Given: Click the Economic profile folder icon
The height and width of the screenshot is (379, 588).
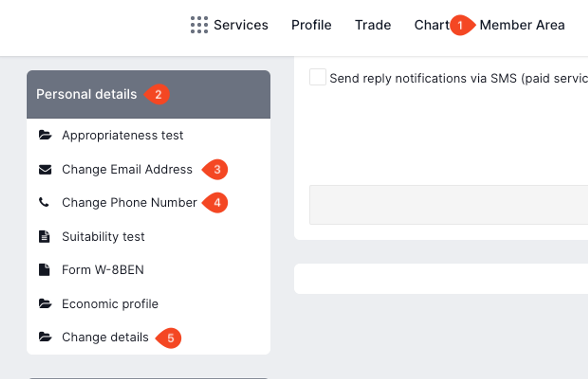Looking at the screenshot, I should [45, 303].
